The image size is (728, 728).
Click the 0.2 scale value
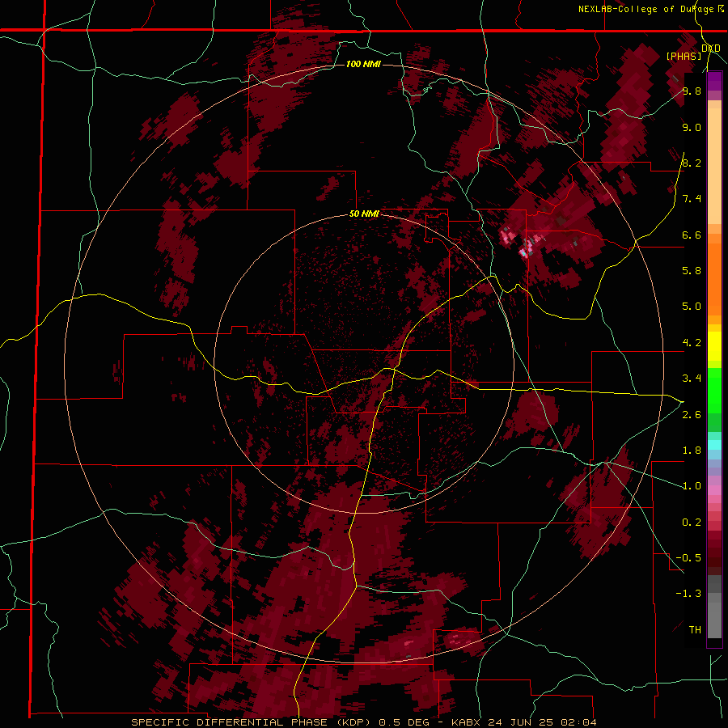(x=692, y=523)
